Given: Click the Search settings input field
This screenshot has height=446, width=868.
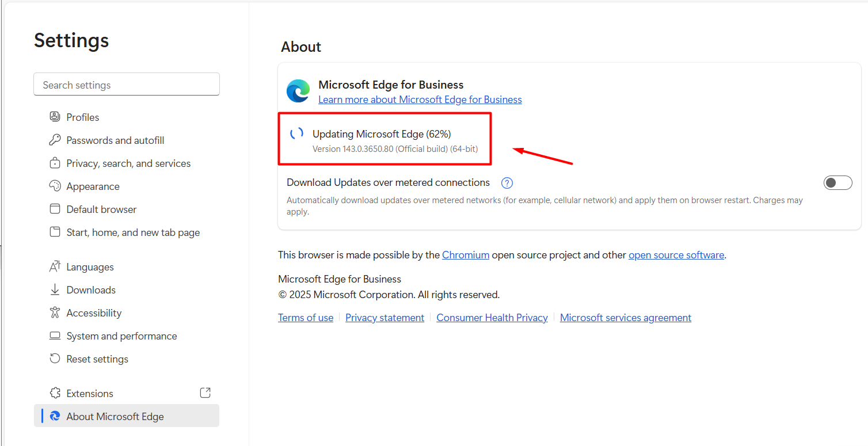Looking at the screenshot, I should tap(127, 85).
